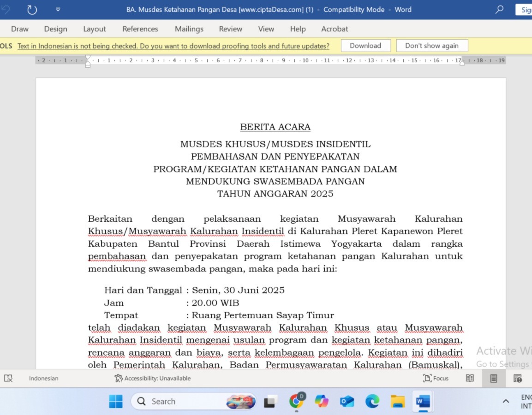Click the Word icon in the taskbar
532x415 pixels.
(x=423, y=402)
